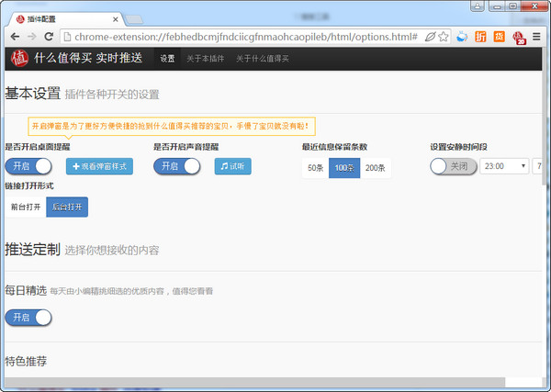This screenshot has height=392, width=551.
Task: Click the orange popup tip message
Action: (172, 126)
